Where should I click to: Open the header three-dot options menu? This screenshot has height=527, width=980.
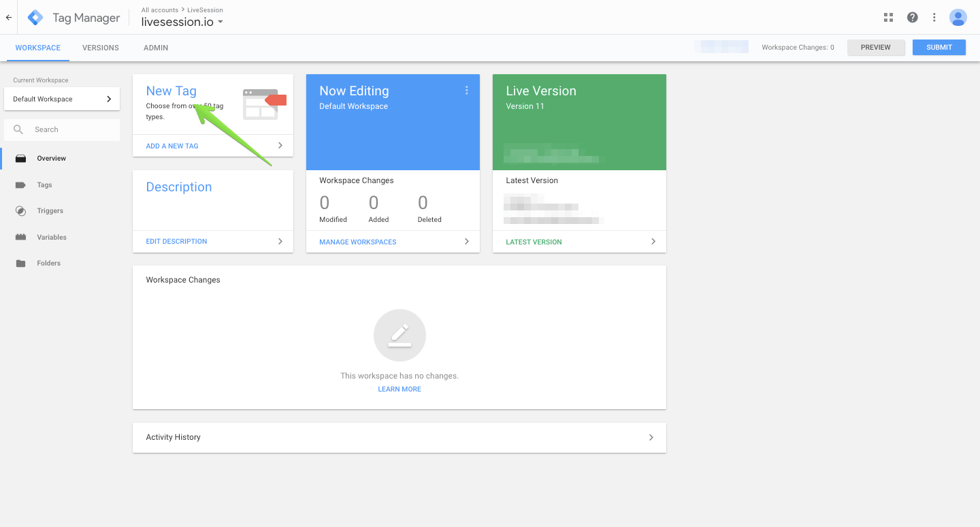pyautogui.click(x=934, y=18)
